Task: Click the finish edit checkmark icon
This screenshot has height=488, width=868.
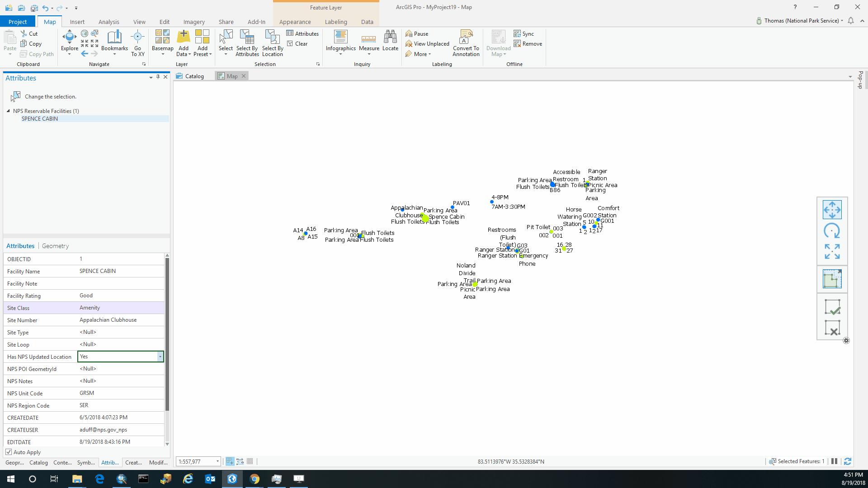Action: (832, 307)
